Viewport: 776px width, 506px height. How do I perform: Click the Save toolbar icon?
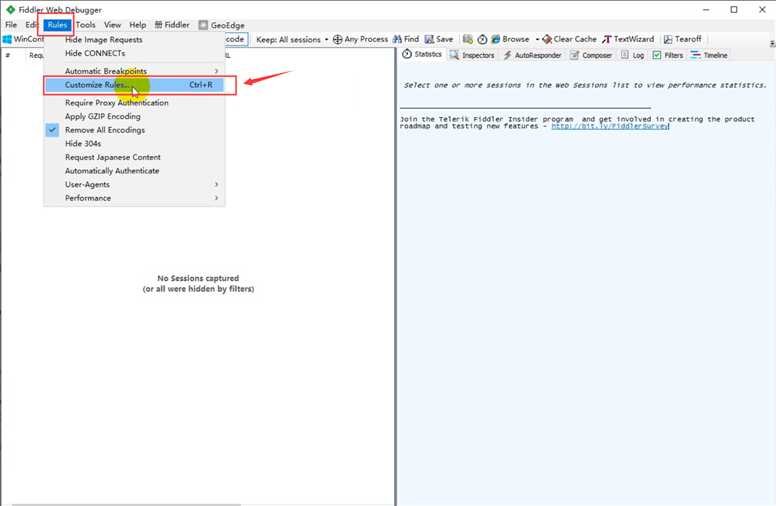click(x=429, y=39)
